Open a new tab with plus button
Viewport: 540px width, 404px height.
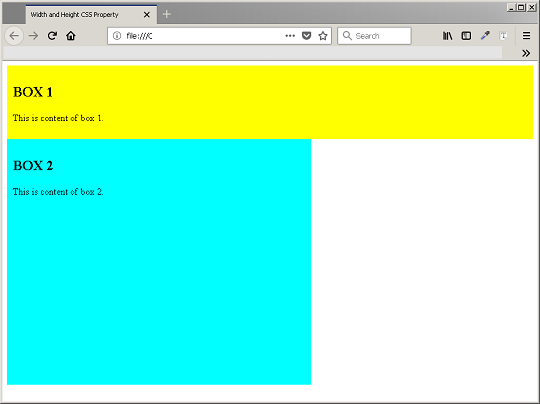pyautogui.click(x=167, y=14)
